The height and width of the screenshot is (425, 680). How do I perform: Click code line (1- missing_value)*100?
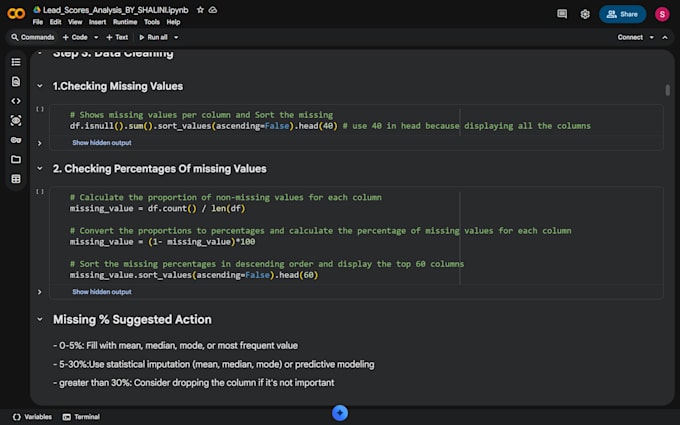pyautogui.click(x=162, y=242)
